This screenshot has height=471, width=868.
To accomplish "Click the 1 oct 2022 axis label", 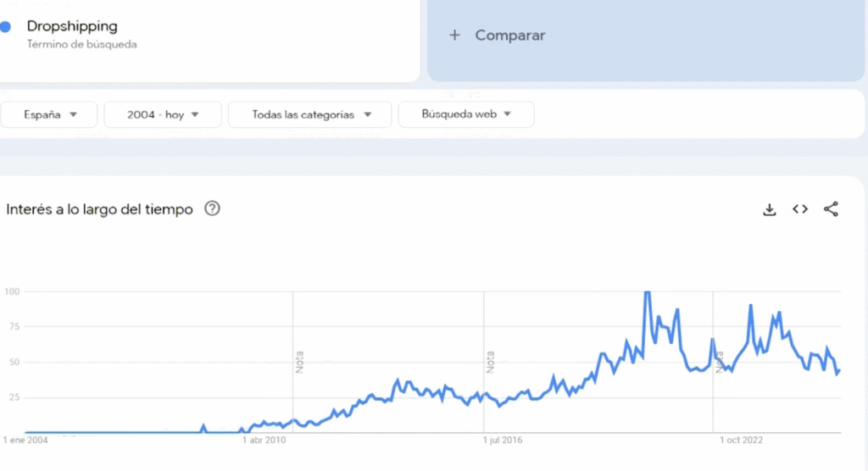I will pyautogui.click(x=741, y=440).
